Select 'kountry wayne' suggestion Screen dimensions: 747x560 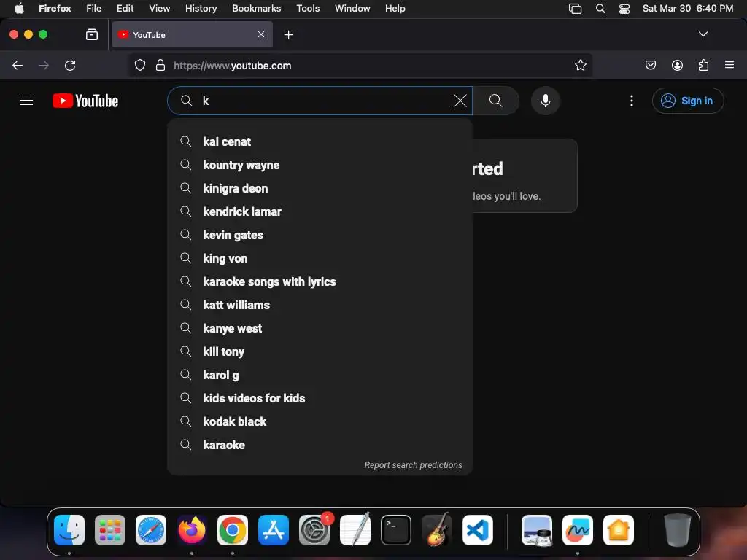tap(320, 165)
